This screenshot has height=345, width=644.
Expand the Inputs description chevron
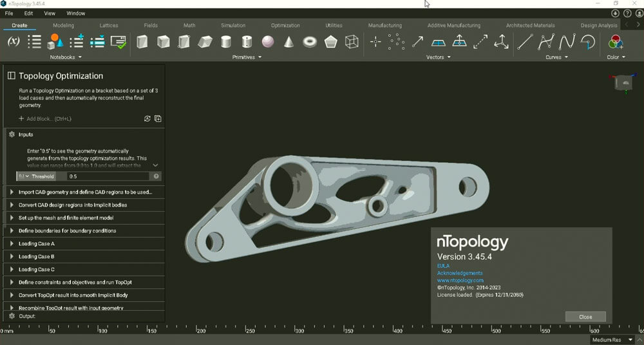155,165
